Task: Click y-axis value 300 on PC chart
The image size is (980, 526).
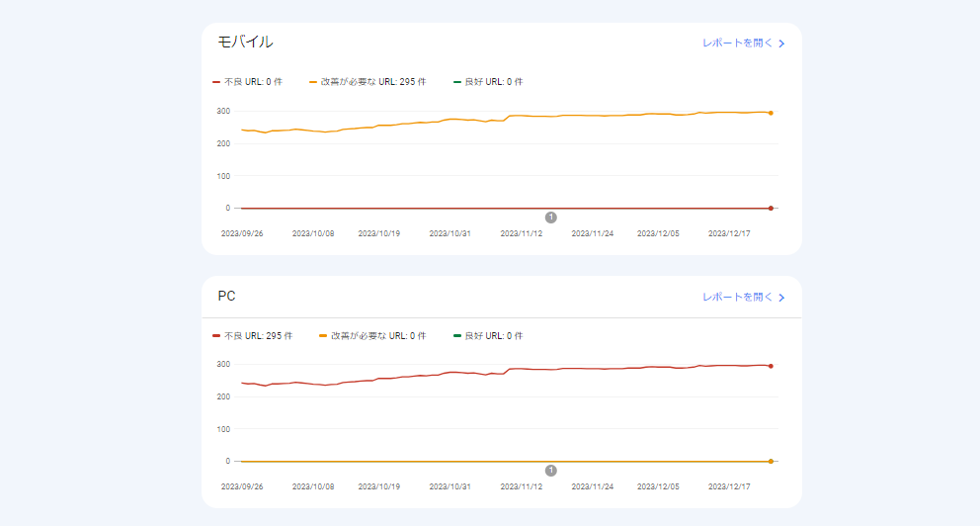Action: coord(223,364)
